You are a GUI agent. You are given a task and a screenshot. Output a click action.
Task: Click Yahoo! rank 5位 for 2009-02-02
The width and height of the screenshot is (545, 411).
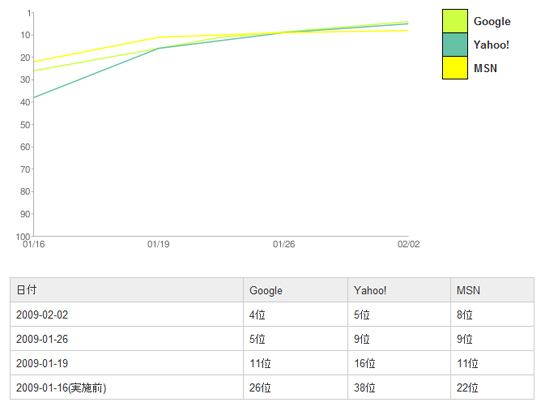tap(399, 314)
